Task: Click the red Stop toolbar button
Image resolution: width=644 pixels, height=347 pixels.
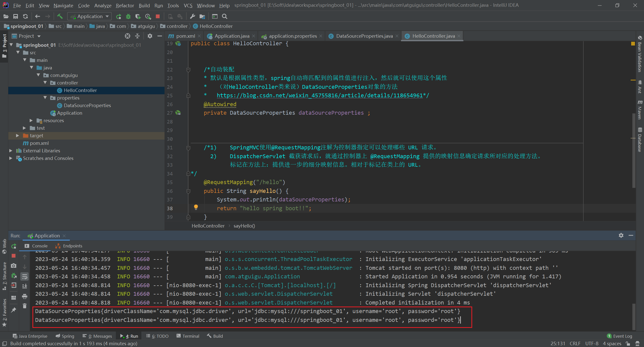Action: click(158, 16)
